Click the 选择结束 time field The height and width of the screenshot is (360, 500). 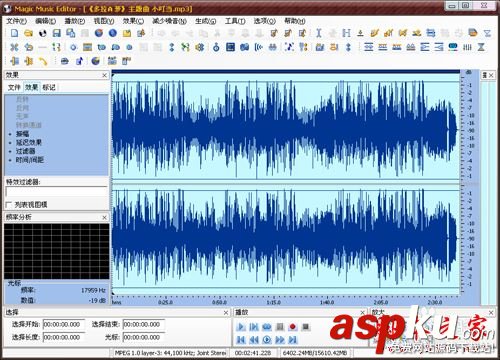[x=143, y=324]
